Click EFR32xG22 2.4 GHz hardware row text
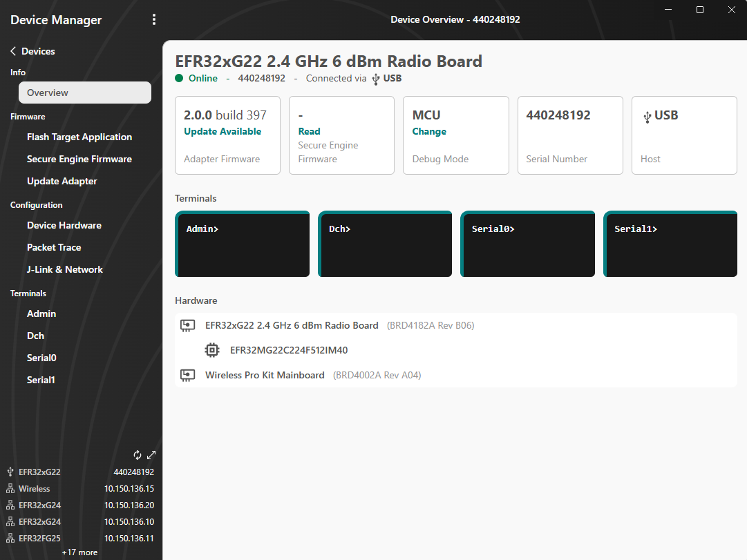 coord(292,325)
